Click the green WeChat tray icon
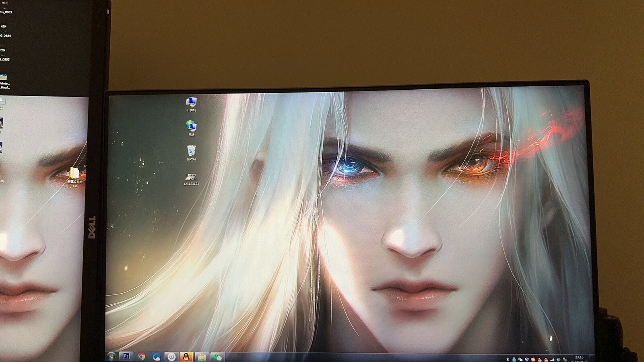 520,359
